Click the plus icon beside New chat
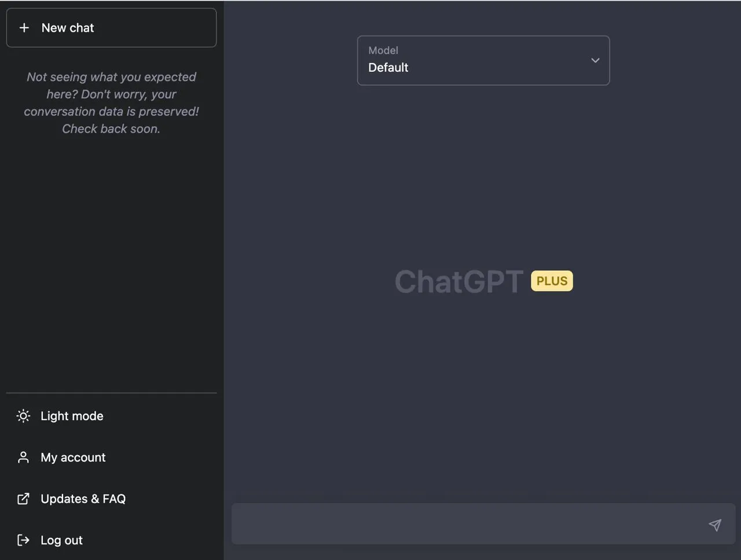 24,28
